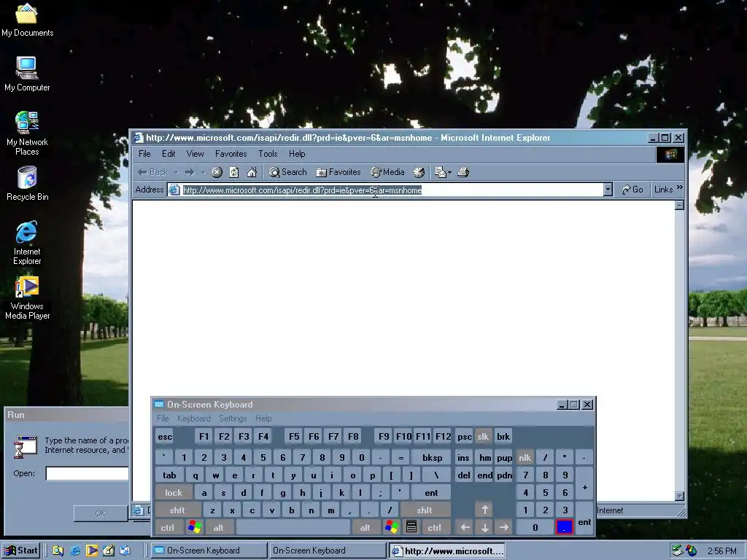Screen dimensions: 747x560
Task: Select the My Computer desktop icon
Action: click(27, 74)
